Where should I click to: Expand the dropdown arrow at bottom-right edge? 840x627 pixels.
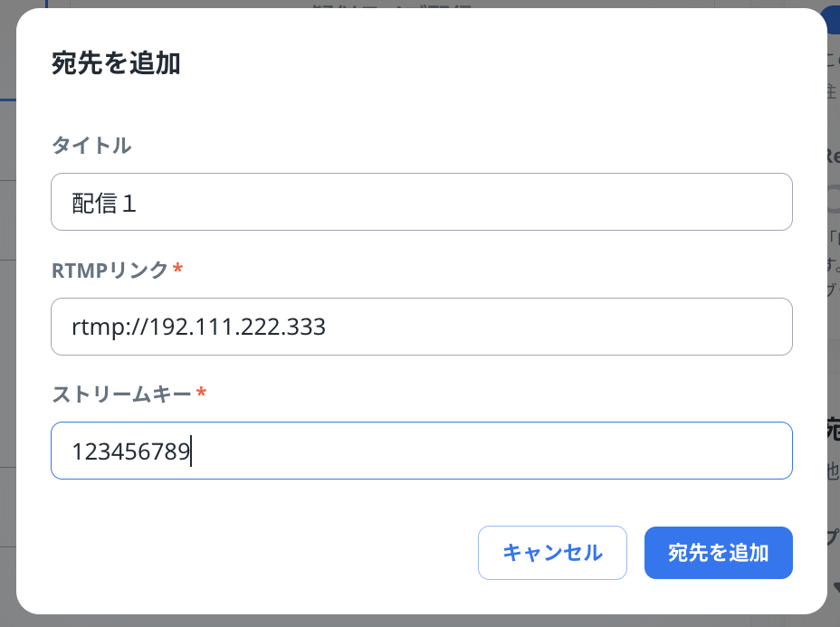tap(835, 589)
